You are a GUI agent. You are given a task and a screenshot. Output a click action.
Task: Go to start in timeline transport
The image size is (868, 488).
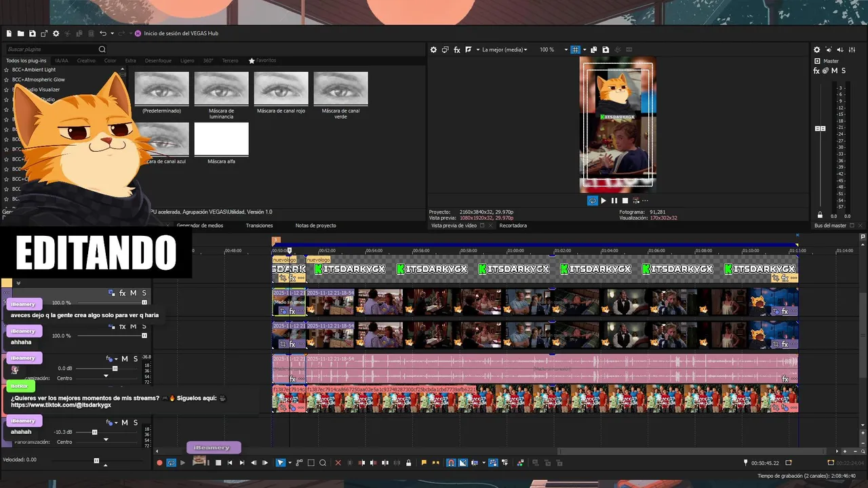click(230, 463)
